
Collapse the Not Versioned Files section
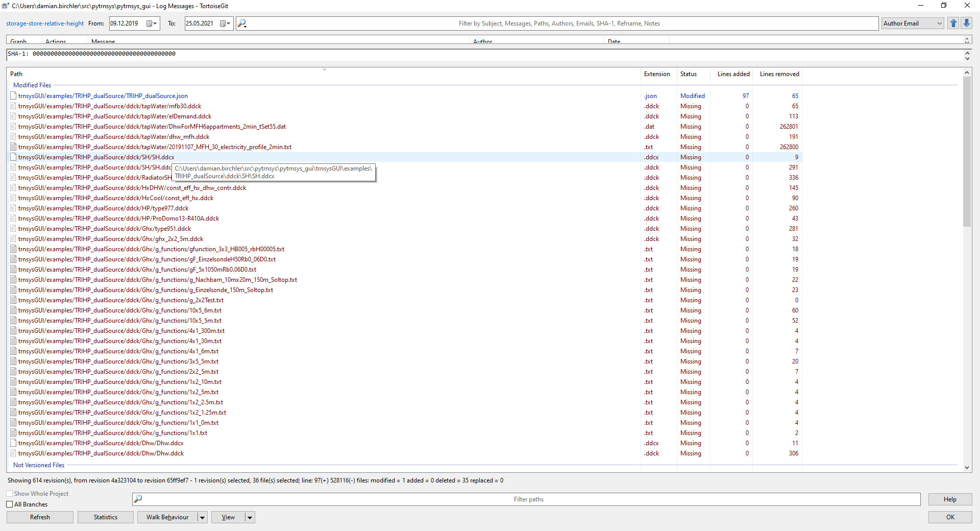[x=39, y=465]
